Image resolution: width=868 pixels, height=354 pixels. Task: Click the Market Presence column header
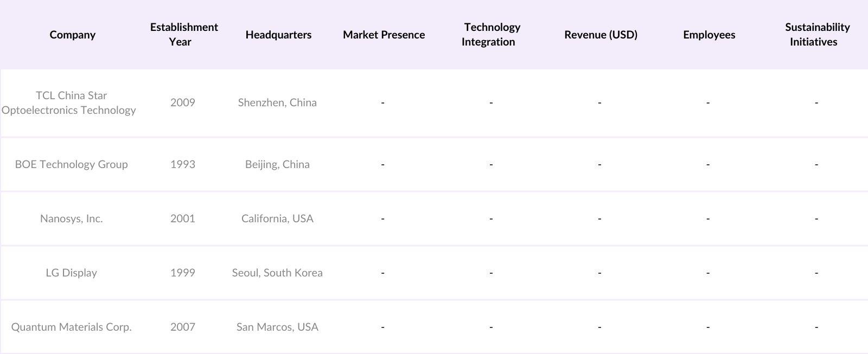384,35
